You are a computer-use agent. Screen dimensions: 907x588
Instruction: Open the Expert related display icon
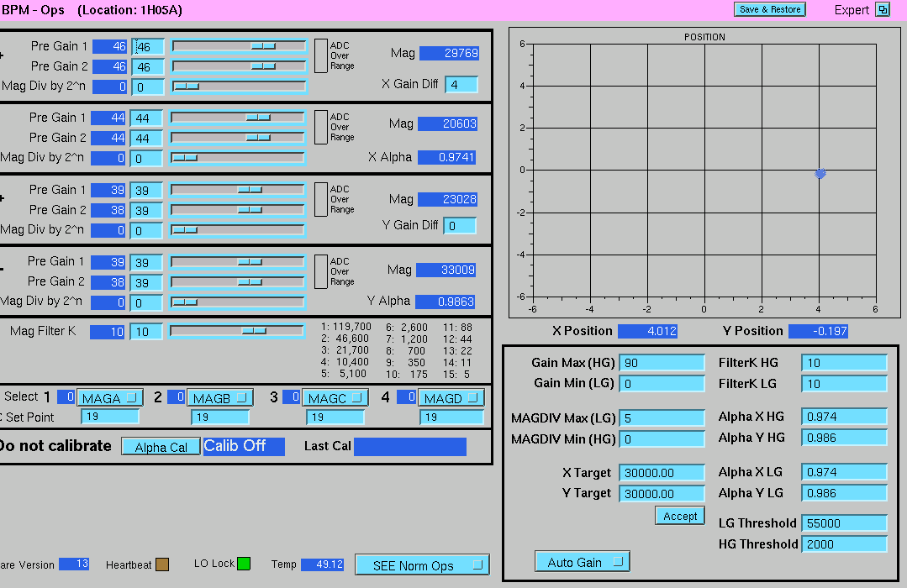click(882, 10)
